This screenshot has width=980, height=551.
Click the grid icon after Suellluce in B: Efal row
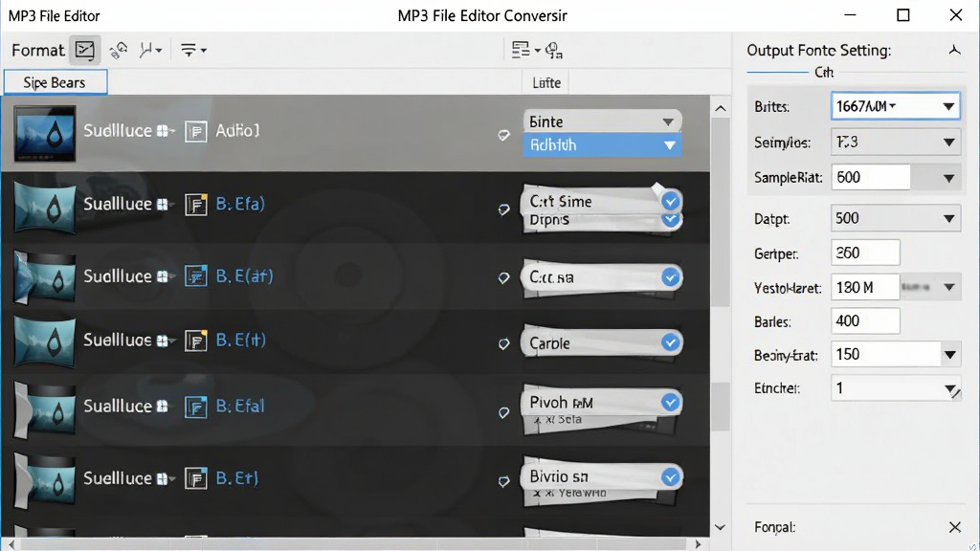pyautogui.click(x=163, y=407)
